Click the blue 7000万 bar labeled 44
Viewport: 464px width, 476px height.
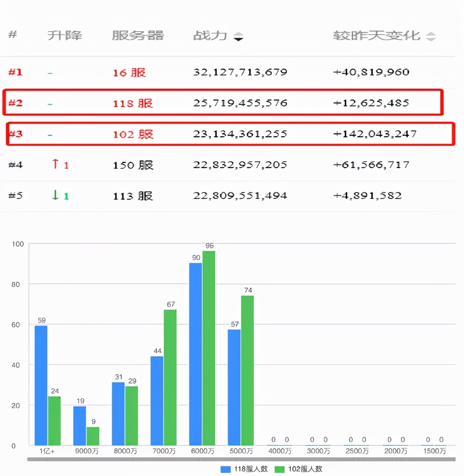[157, 401]
